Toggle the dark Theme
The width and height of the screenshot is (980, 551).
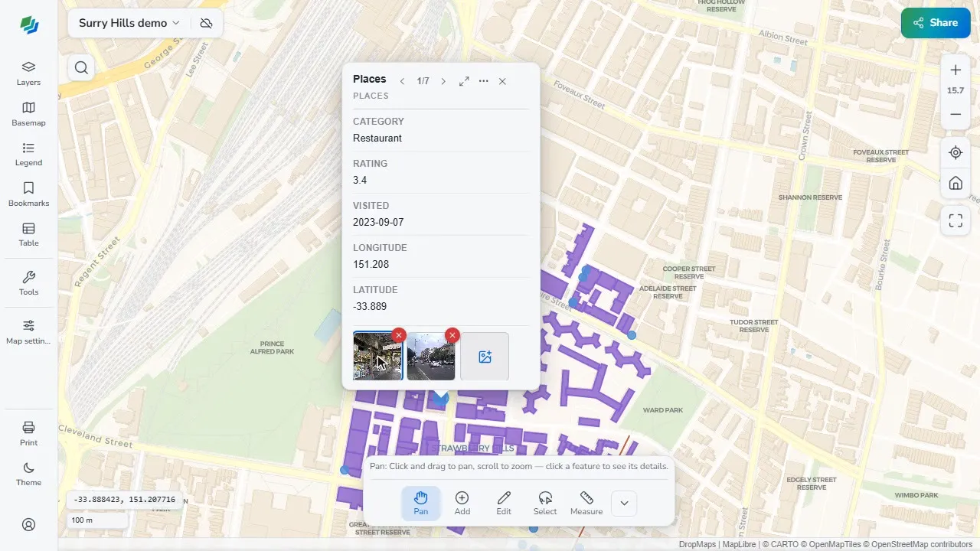pos(28,474)
